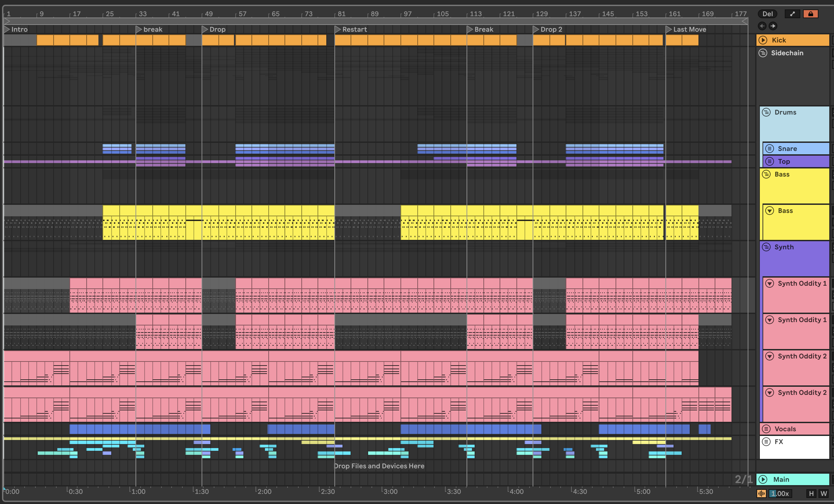
Task: Click the H optimize height button
Action: (x=811, y=494)
